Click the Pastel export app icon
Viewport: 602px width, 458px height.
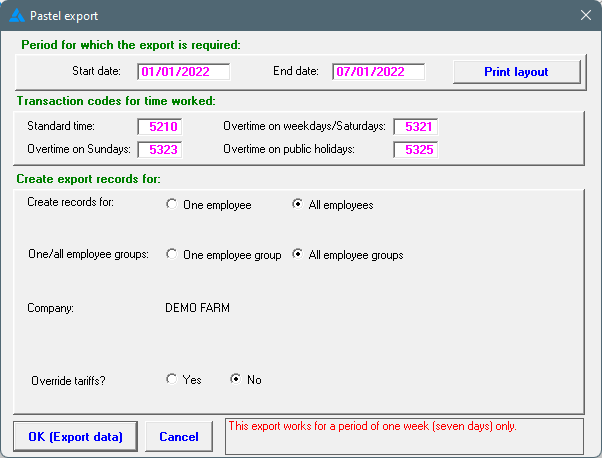17,15
